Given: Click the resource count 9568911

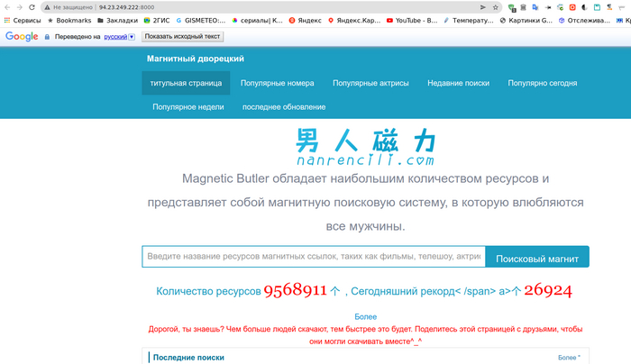Looking at the screenshot, I should (x=295, y=290).
